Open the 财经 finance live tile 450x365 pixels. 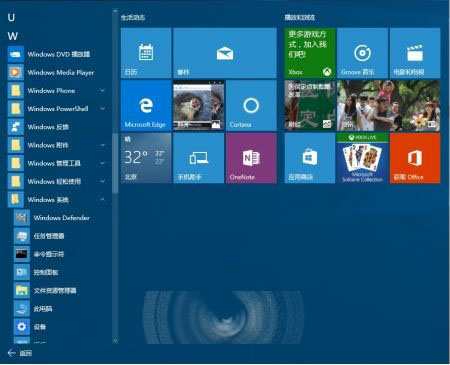(x=310, y=105)
